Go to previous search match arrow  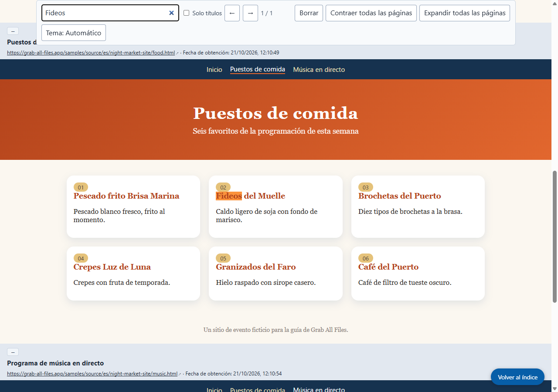[232, 13]
